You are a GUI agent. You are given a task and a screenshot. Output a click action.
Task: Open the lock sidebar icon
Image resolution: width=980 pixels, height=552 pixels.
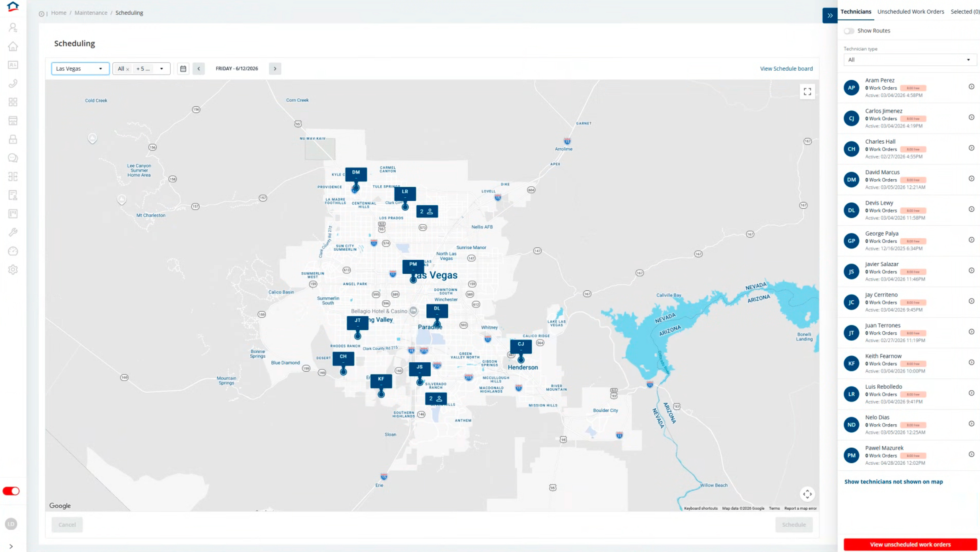(13, 139)
